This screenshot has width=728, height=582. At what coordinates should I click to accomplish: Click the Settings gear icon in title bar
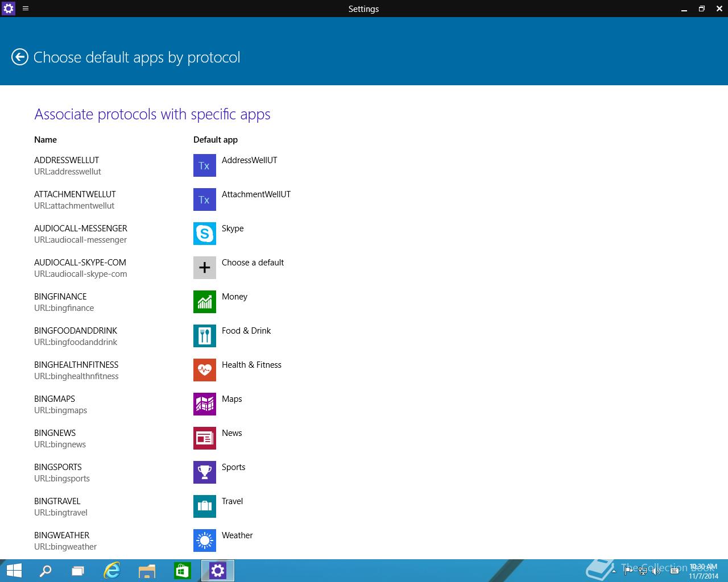[x=9, y=9]
